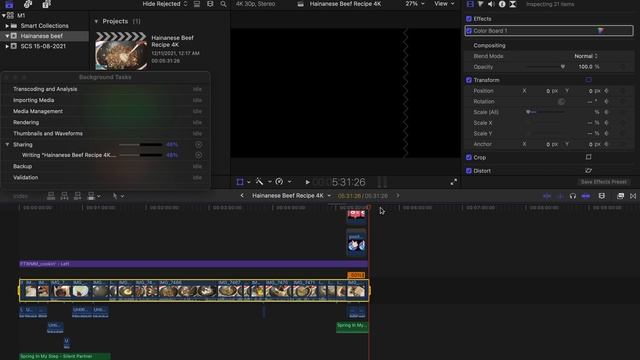Open the Hide Rejected filter dropdown
The width and height of the screenshot is (640, 360).
[x=164, y=4]
